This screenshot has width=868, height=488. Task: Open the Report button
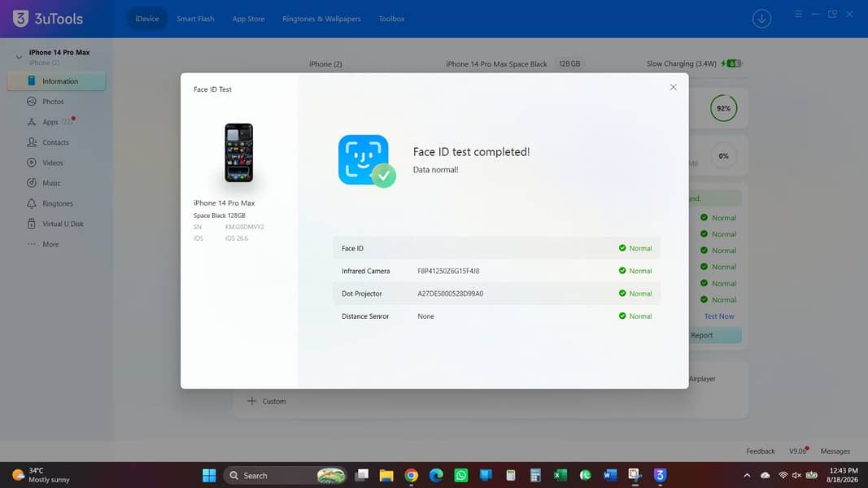coord(715,335)
